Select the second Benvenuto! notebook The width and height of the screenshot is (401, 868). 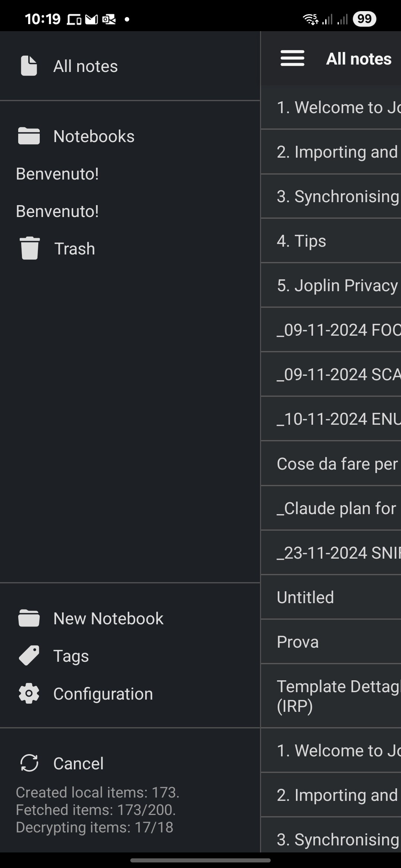pyautogui.click(x=130, y=211)
